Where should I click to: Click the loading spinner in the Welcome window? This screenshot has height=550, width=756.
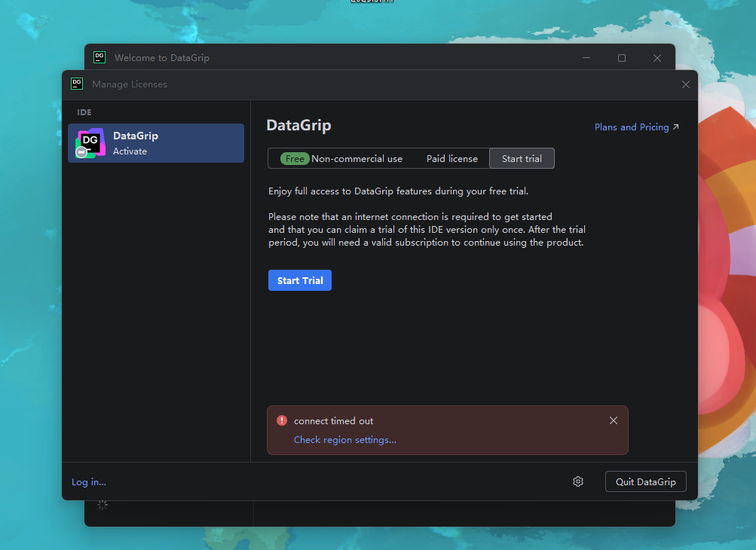(x=103, y=505)
